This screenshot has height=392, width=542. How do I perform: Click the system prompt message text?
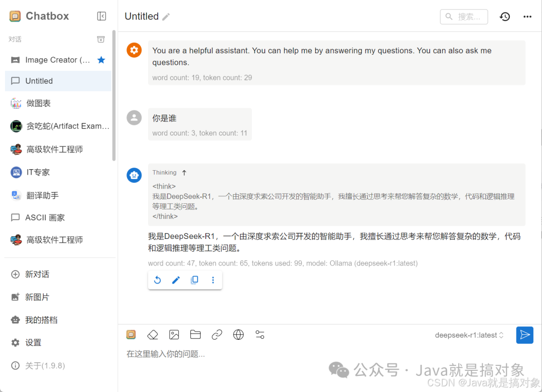(322, 56)
